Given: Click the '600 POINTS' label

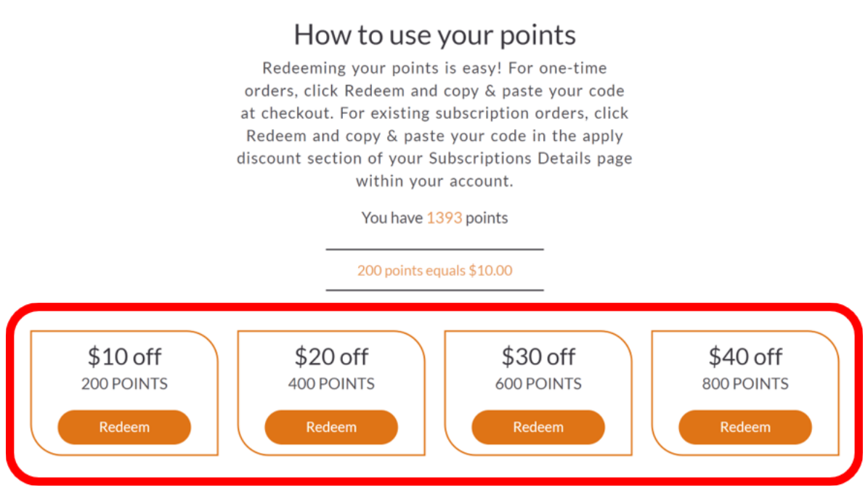Looking at the screenshot, I should pyautogui.click(x=539, y=384).
